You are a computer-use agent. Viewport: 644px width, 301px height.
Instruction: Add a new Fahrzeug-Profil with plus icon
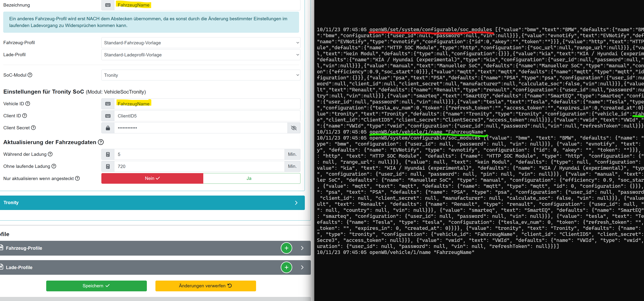click(286, 248)
